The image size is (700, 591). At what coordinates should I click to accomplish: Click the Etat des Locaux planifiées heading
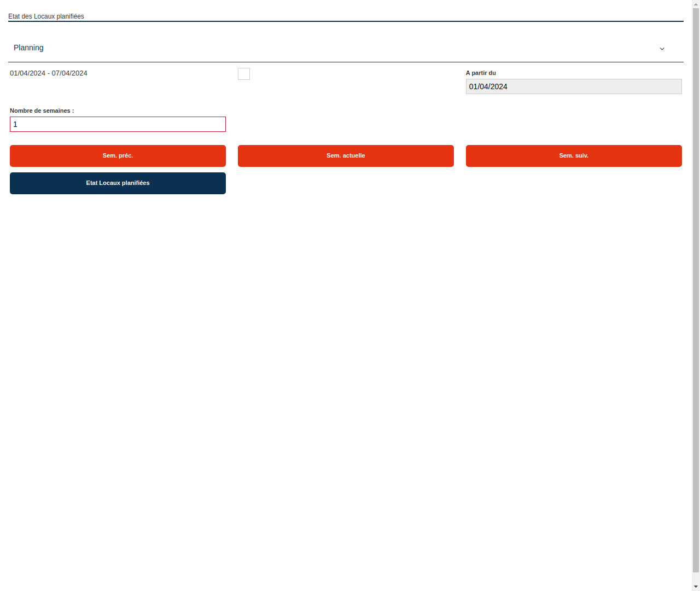[46, 16]
